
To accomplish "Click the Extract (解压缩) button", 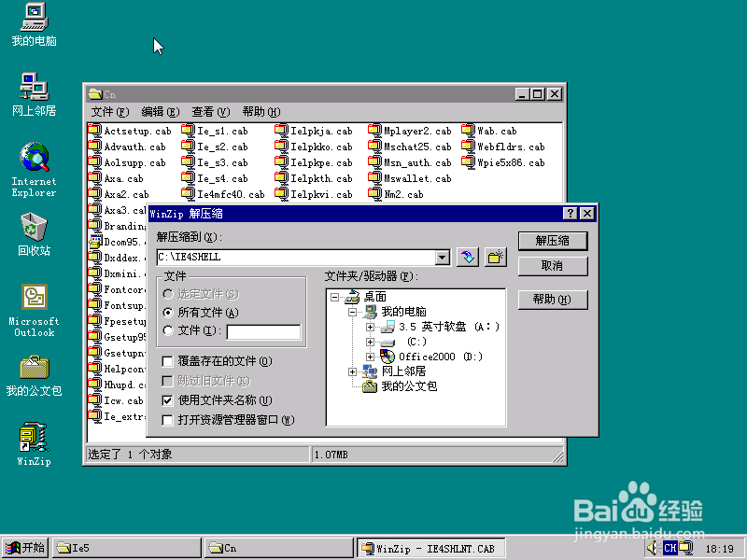I will (x=553, y=241).
